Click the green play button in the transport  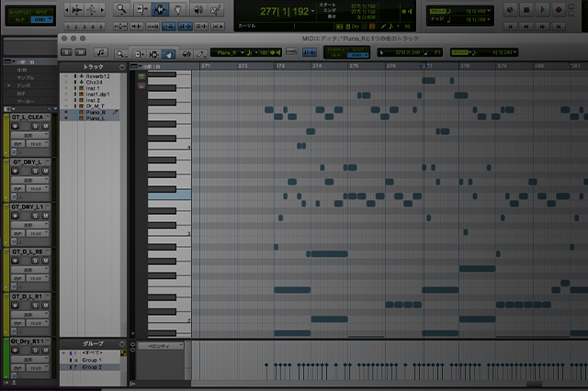click(542, 10)
